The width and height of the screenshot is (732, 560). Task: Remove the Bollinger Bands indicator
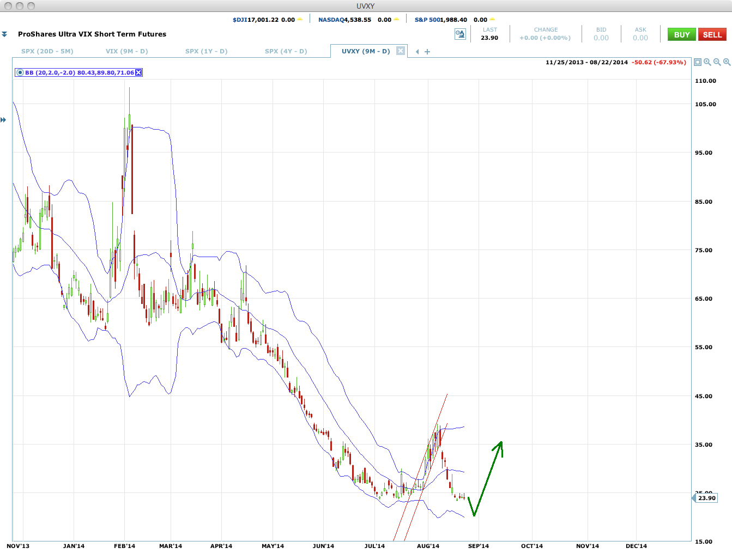point(138,72)
